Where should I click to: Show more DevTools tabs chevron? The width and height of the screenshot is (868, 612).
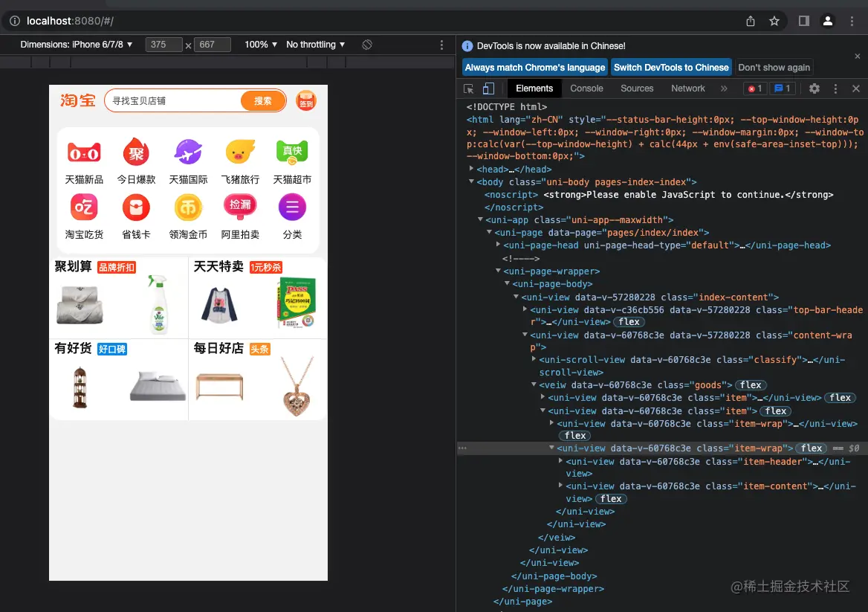click(x=724, y=88)
